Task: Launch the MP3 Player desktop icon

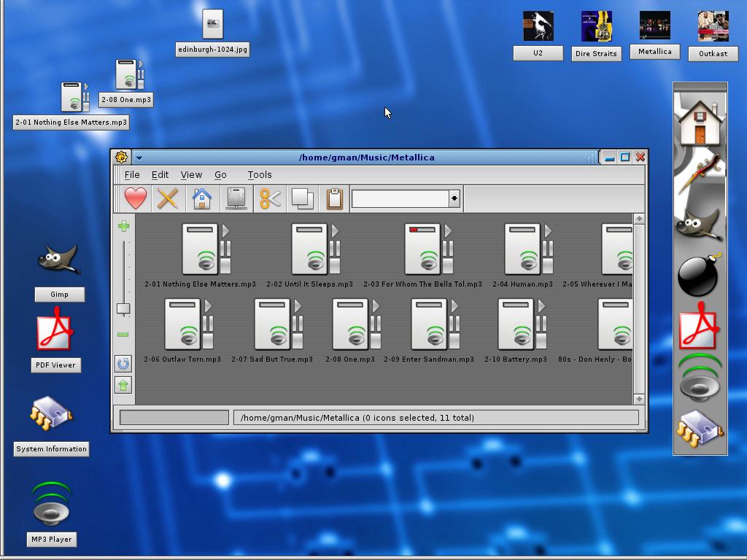Action: (x=52, y=504)
